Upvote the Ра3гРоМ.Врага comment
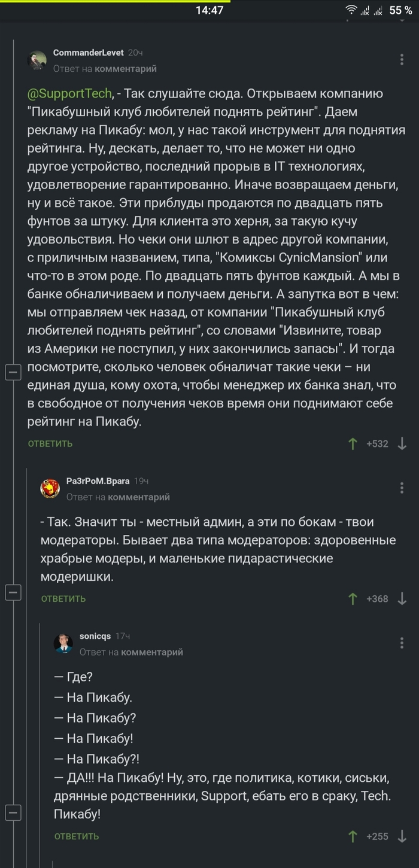Image resolution: width=419 pixels, height=868 pixels. (x=353, y=598)
